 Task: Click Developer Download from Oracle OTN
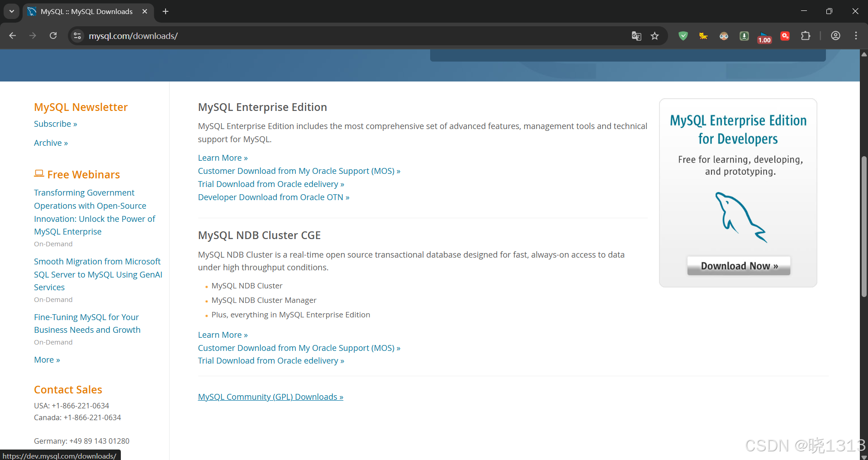tap(274, 197)
